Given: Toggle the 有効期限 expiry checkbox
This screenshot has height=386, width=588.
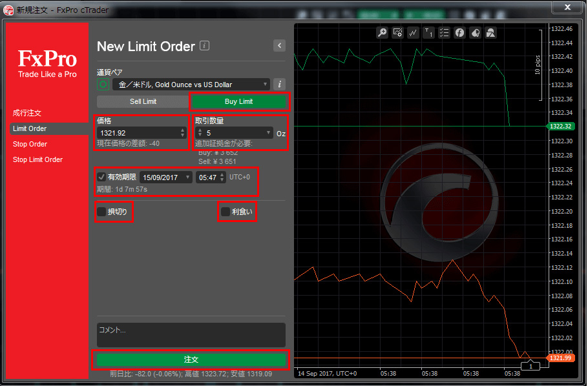Looking at the screenshot, I should click(101, 177).
